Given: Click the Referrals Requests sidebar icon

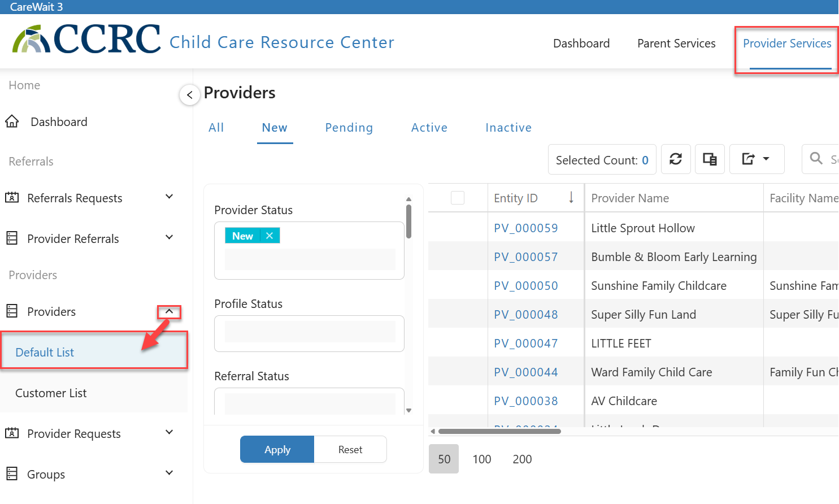Looking at the screenshot, I should click(12, 198).
